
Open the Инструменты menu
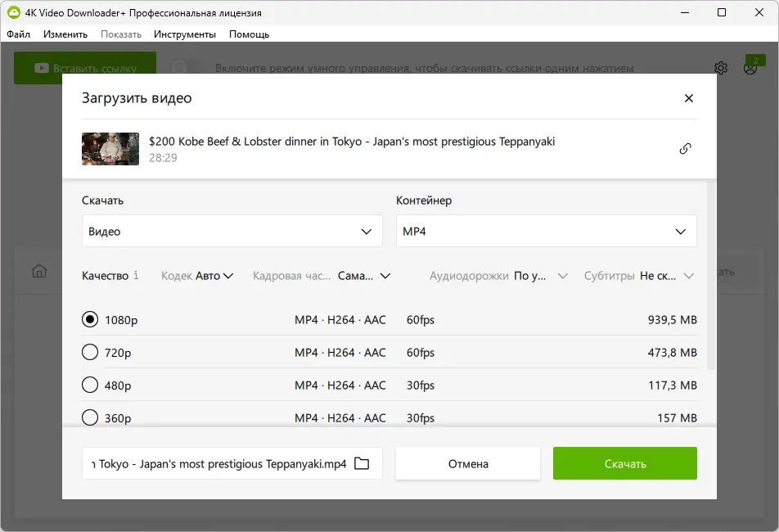(x=185, y=34)
